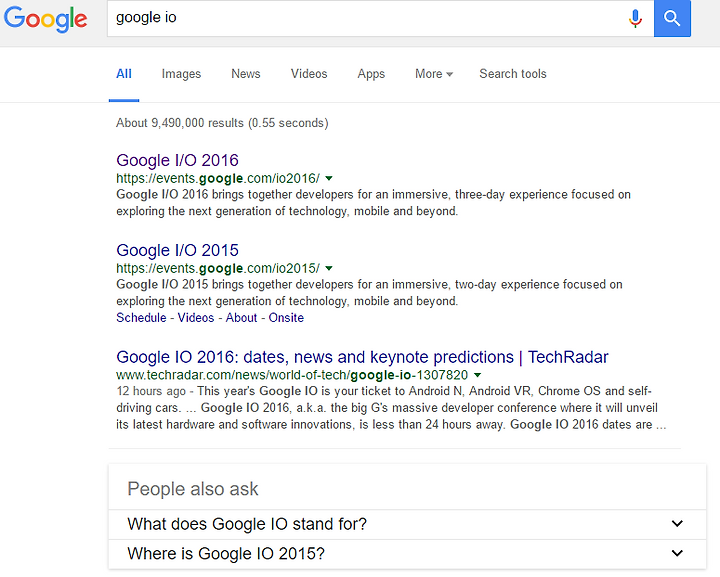The height and width of the screenshot is (577, 720).
Task: Expand "What does Google IO stand for?"
Action: (407, 524)
